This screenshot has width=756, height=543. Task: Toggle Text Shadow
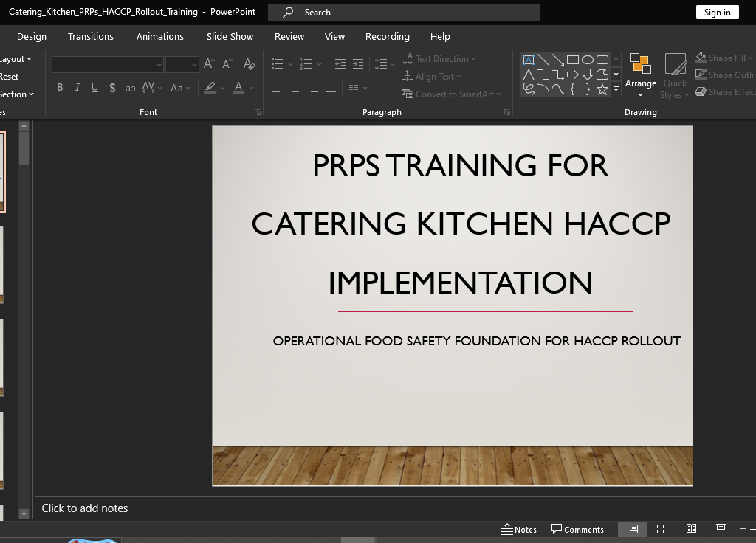click(112, 88)
